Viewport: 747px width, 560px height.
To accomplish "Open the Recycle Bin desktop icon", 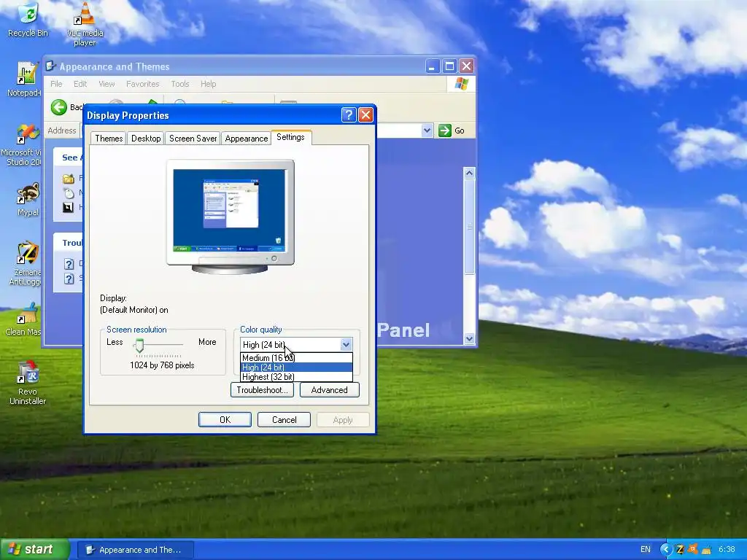I will coord(28,19).
